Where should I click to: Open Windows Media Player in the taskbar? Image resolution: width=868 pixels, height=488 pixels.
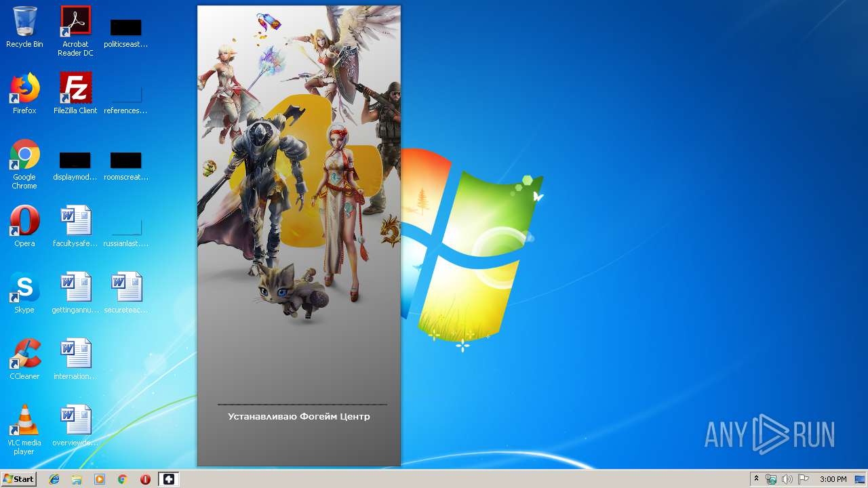pyautogui.click(x=100, y=479)
